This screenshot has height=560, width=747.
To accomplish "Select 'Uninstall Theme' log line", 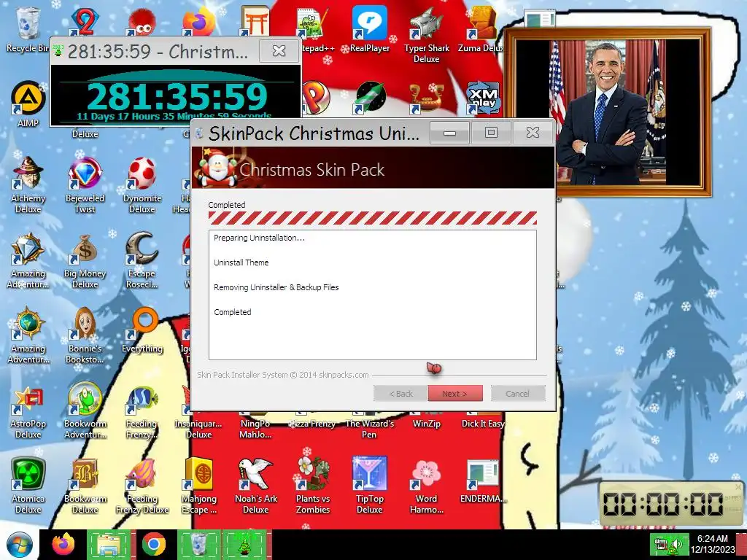I will click(x=241, y=262).
